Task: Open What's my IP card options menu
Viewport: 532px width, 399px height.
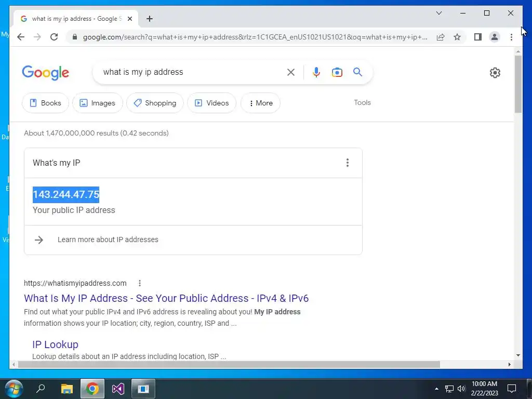Action: (x=348, y=163)
